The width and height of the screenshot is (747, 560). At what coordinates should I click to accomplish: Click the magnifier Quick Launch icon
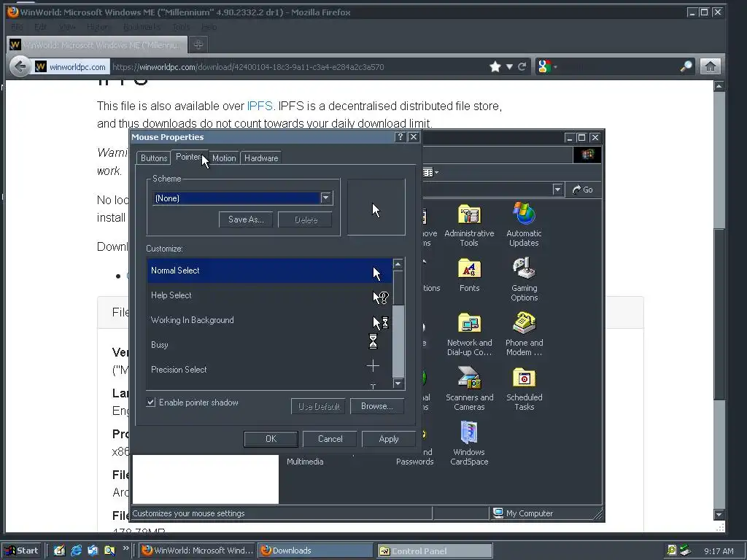pos(109,551)
